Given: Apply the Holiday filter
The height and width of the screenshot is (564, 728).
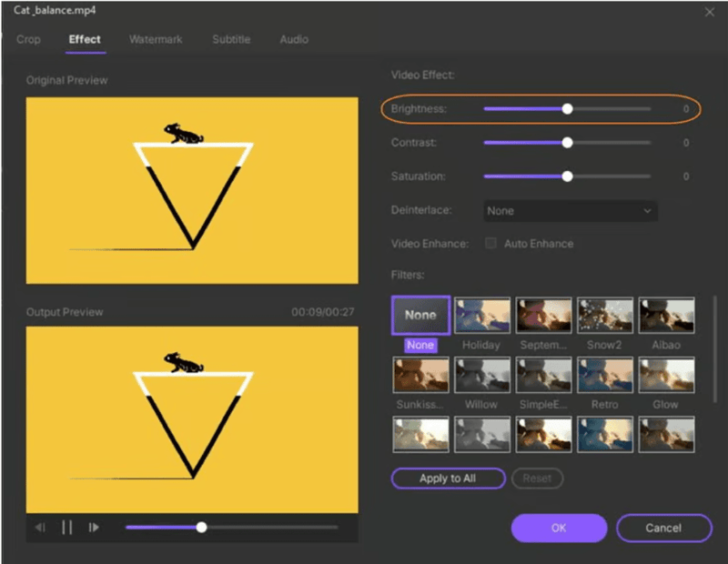Looking at the screenshot, I should 481,315.
